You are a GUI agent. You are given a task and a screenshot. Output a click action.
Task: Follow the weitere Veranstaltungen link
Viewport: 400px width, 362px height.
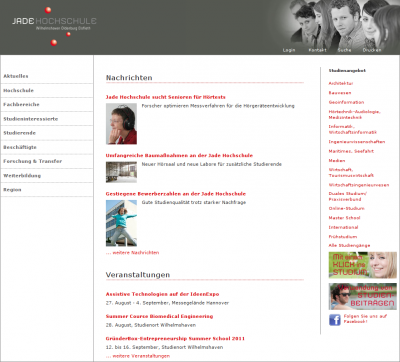pos(138,356)
